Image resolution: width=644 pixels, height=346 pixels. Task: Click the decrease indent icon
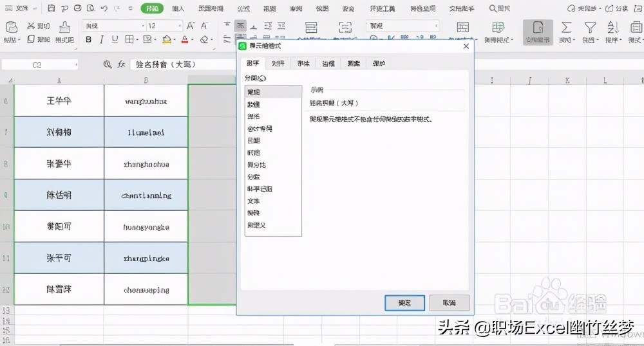(x=268, y=26)
